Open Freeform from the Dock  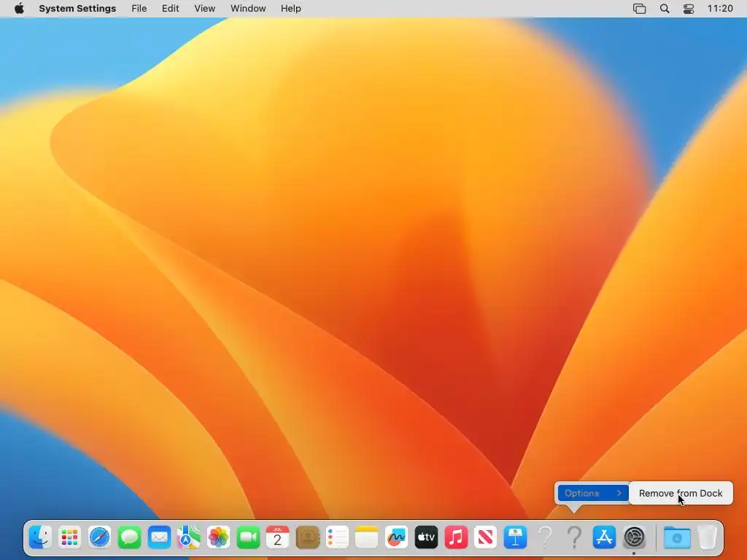click(x=396, y=537)
